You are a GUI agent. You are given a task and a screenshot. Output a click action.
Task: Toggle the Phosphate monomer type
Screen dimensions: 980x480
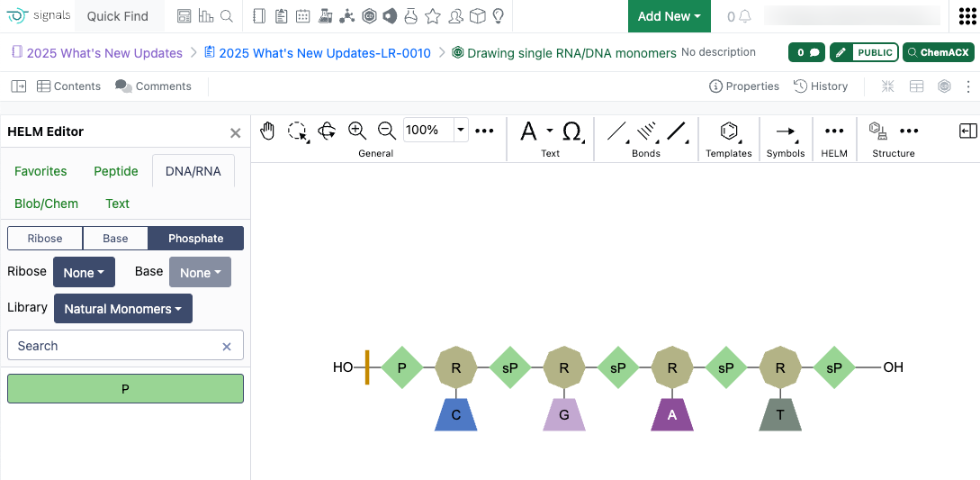click(195, 239)
